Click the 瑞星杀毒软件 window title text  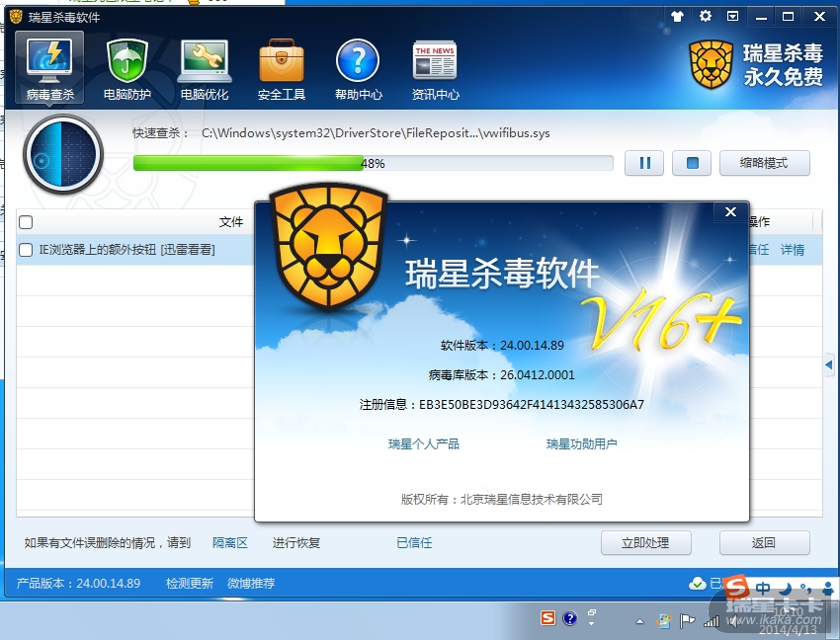[x=64, y=17]
